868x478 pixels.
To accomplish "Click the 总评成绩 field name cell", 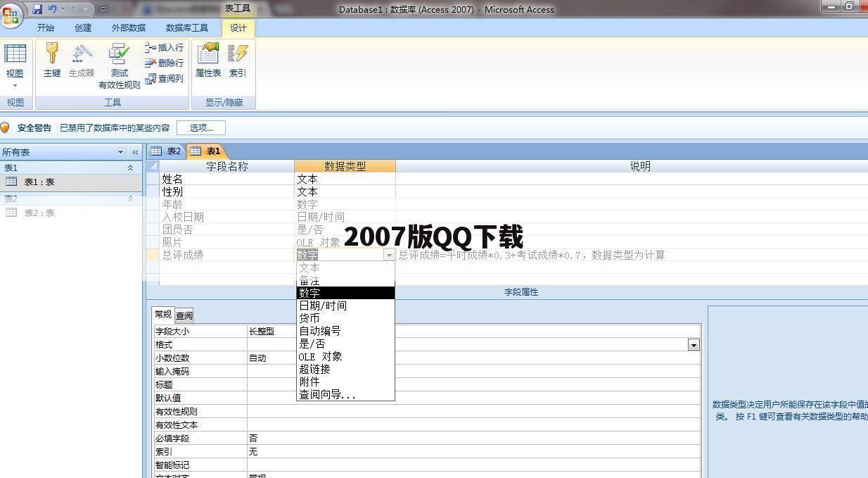I will tap(227, 255).
